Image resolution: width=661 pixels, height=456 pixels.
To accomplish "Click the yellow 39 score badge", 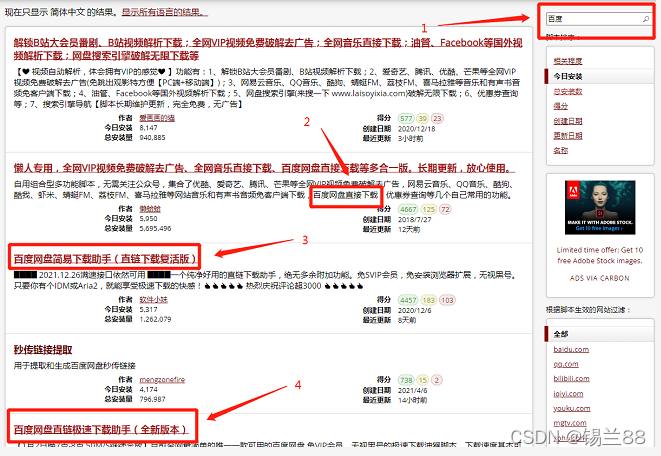I will tap(422, 118).
